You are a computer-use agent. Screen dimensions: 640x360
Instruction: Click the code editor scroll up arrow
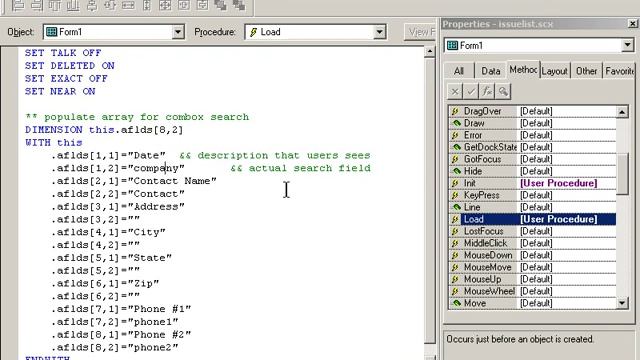point(429,52)
